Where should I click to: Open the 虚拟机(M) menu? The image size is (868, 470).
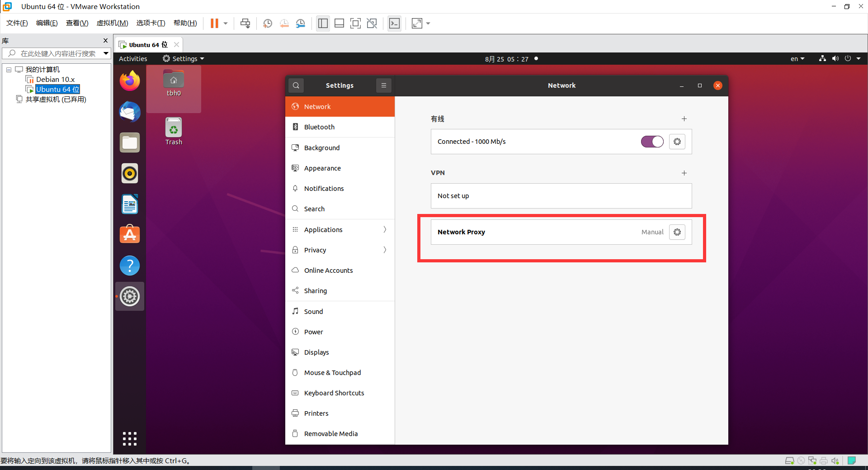pos(112,23)
